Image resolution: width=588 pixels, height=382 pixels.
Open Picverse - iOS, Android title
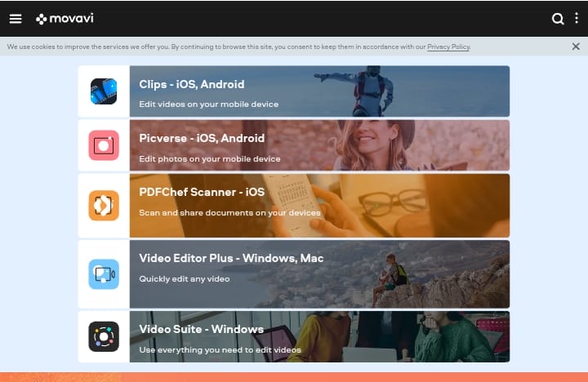click(x=202, y=138)
